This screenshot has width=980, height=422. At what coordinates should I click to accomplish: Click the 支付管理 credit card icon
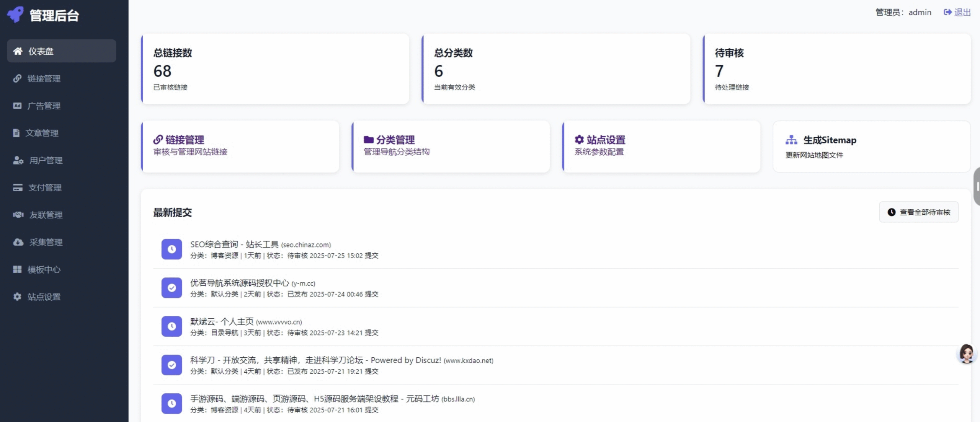point(18,187)
